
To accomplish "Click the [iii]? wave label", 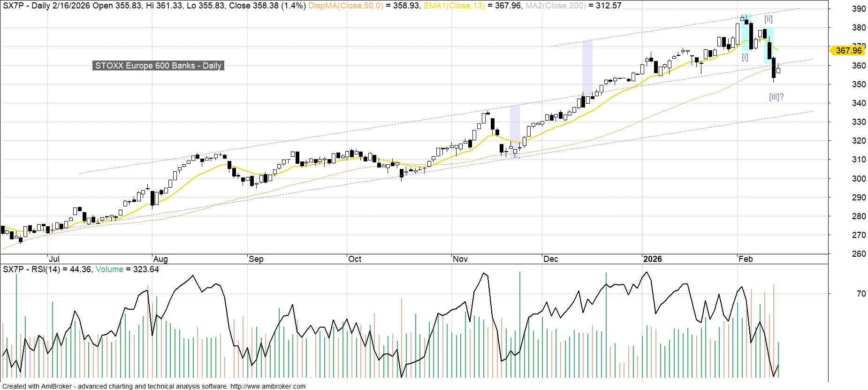I will [776, 97].
